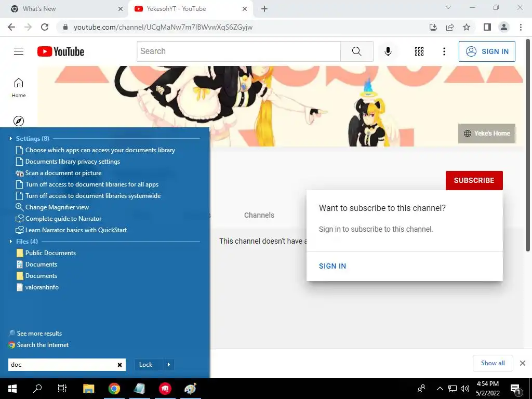Open taskbar search magnifier

point(37,389)
